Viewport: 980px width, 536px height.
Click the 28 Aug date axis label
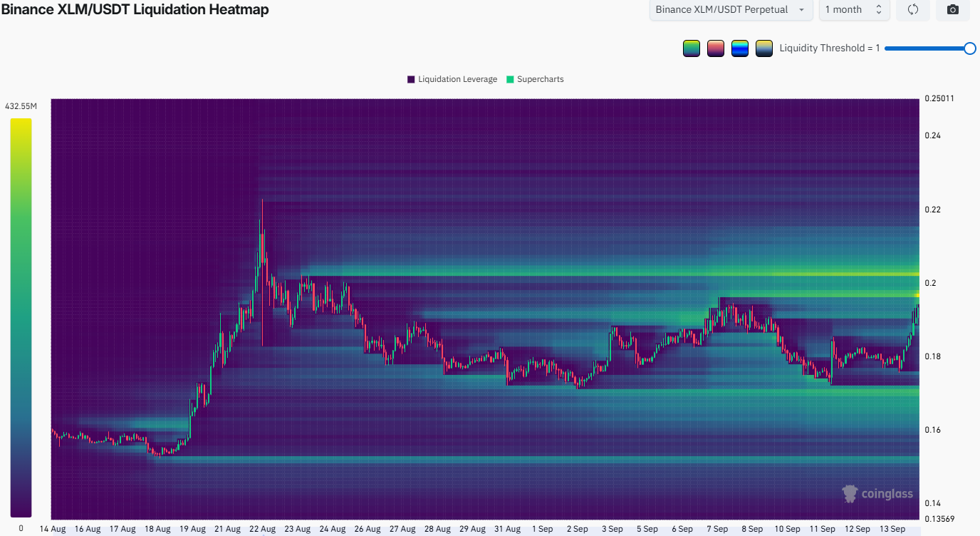click(437, 529)
